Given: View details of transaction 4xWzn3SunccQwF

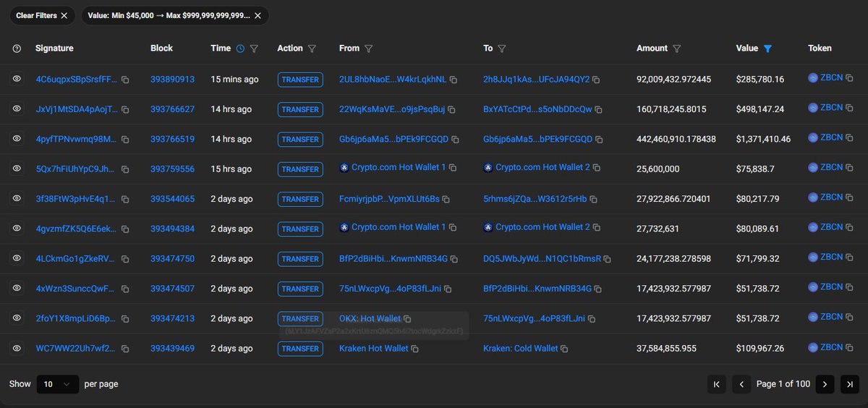Looking at the screenshot, I should tap(17, 288).
